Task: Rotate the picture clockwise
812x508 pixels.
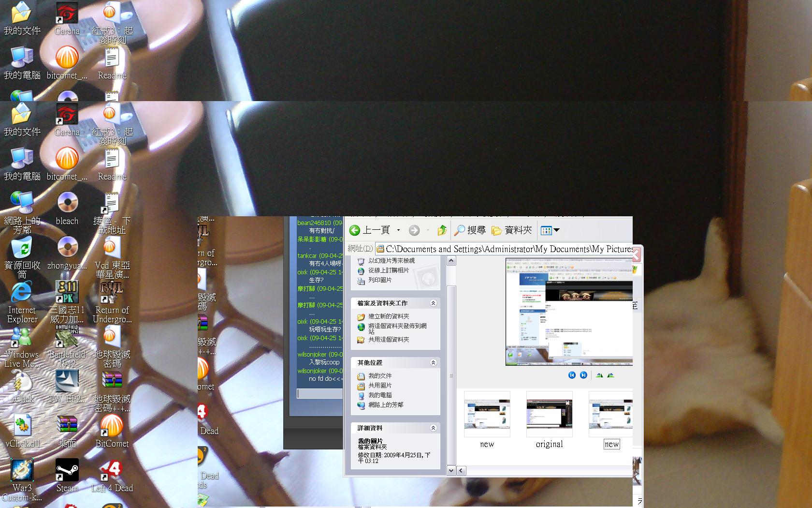Action: click(599, 375)
